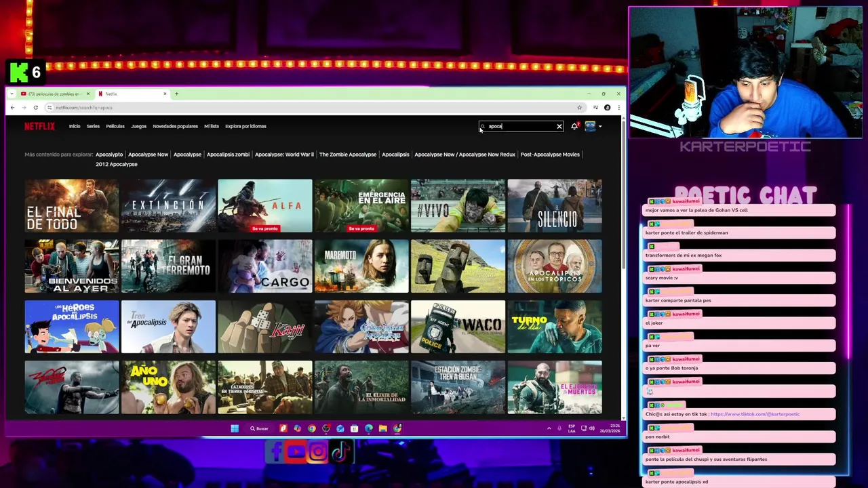Click The Zombie Apocalypse suggestion
The image size is (868, 488).
pyautogui.click(x=348, y=155)
